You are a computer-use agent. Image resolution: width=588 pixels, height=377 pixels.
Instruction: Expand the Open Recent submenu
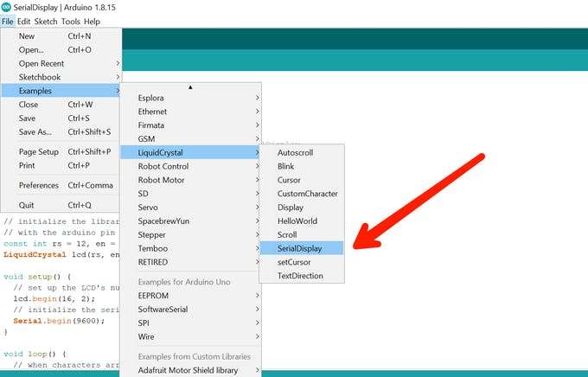click(61, 63)
